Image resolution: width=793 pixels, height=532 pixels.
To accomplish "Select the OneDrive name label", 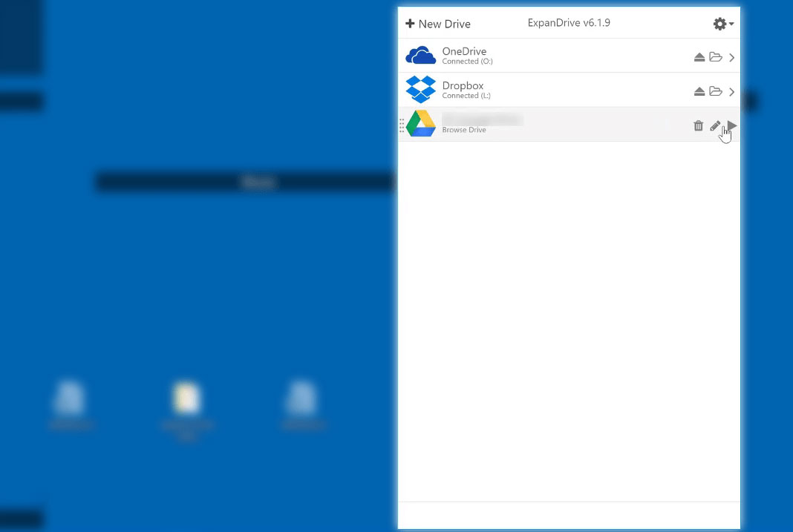I will pyautogui.click(x=464, y=51).
